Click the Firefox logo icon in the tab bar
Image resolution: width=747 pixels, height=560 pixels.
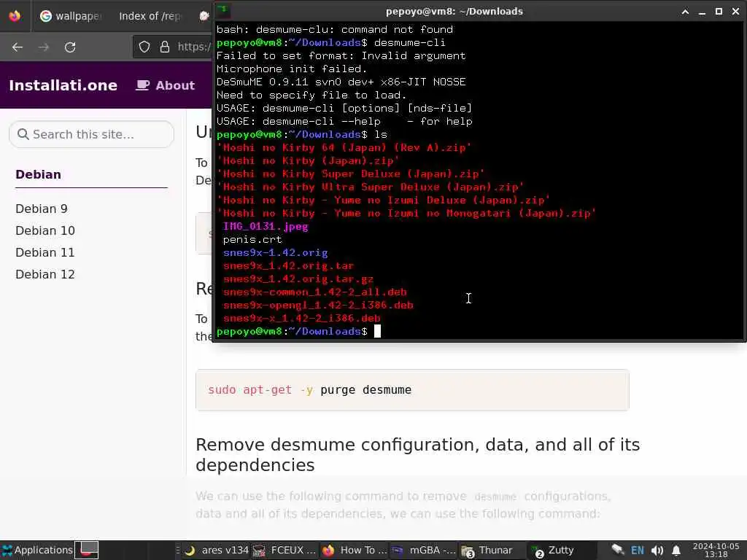[x=15, y=16]
